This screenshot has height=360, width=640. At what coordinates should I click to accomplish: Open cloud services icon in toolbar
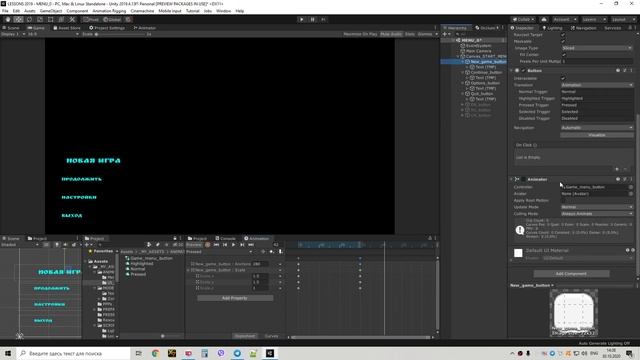[x=544, y=19]
